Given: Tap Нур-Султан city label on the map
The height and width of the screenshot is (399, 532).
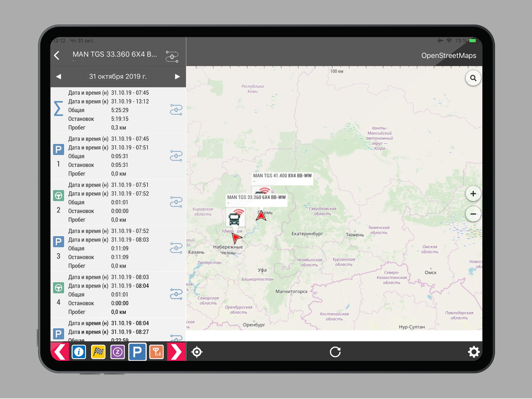Looking at the screenshot, I should click(412, 327).
